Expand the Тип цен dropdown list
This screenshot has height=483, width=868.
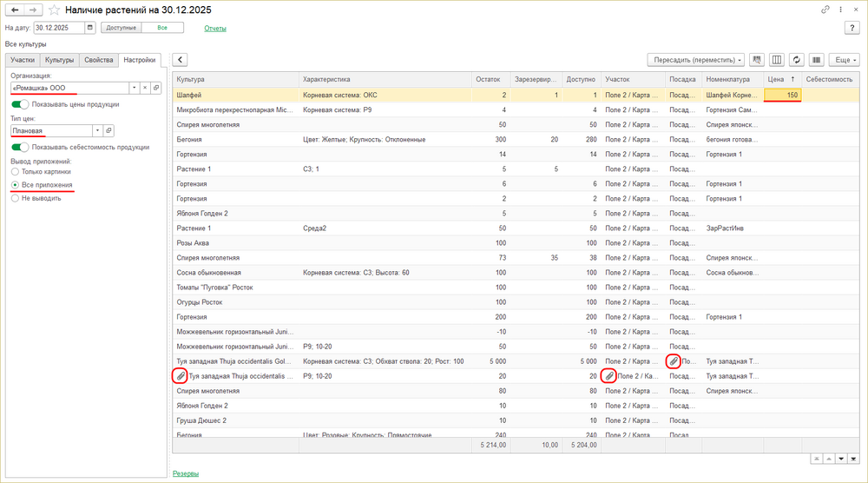[97, 131]
